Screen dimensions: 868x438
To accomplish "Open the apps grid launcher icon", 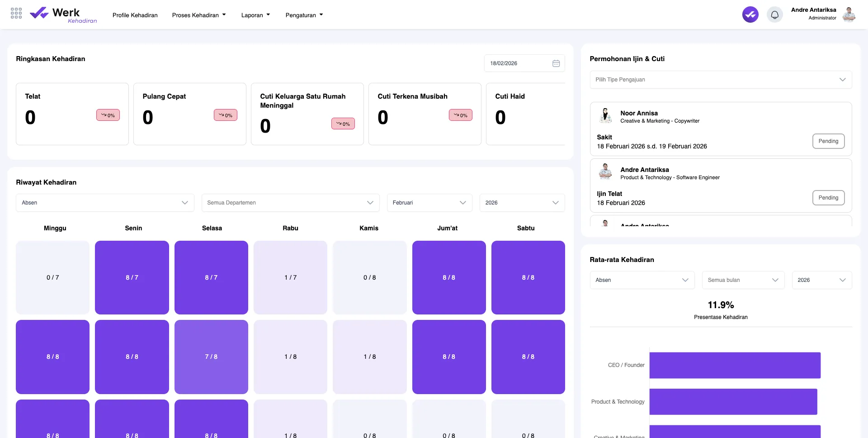I will tap(16, 13).
